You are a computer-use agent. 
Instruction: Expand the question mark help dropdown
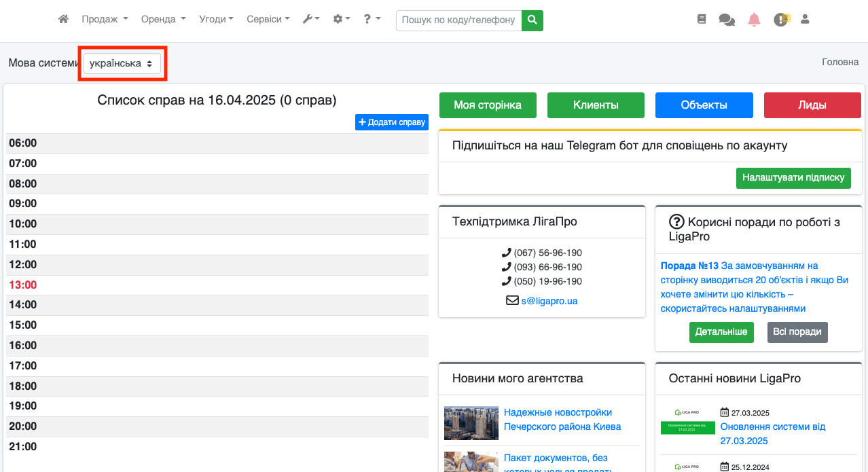(x=372, y=20)
